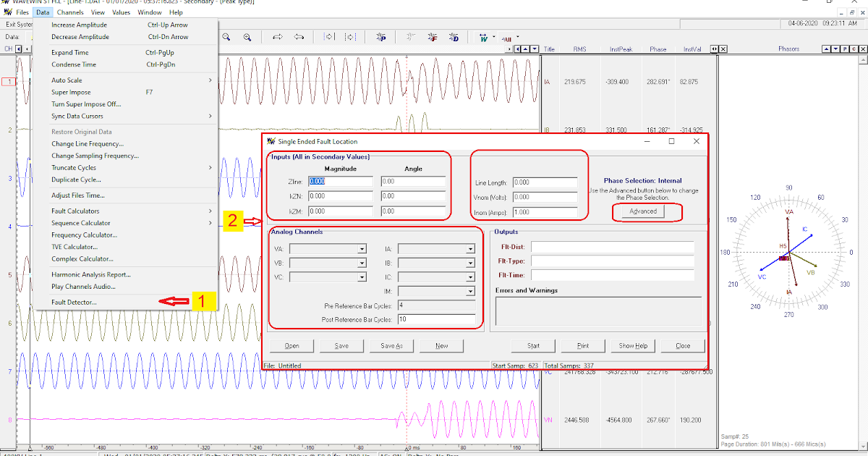Click the F filter toolbar icon
868x456 pixels.
(433, 37)
